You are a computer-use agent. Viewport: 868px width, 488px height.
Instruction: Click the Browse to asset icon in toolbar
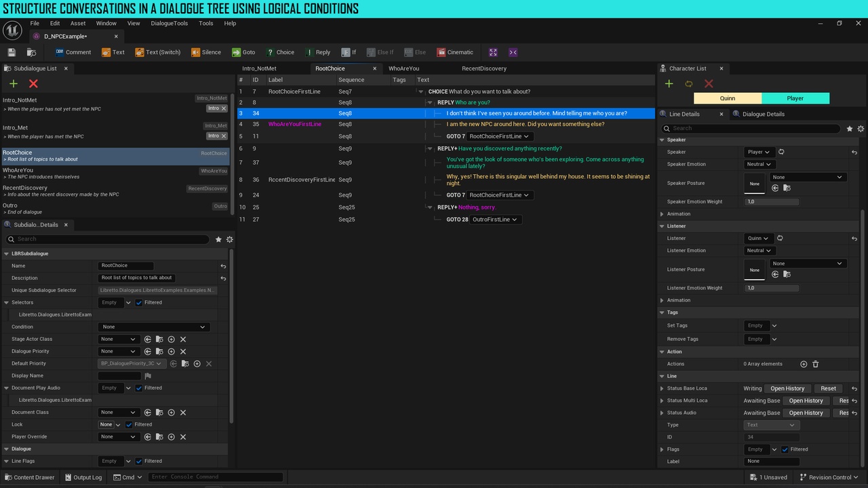pyautogui.click(x=31, y=52)
